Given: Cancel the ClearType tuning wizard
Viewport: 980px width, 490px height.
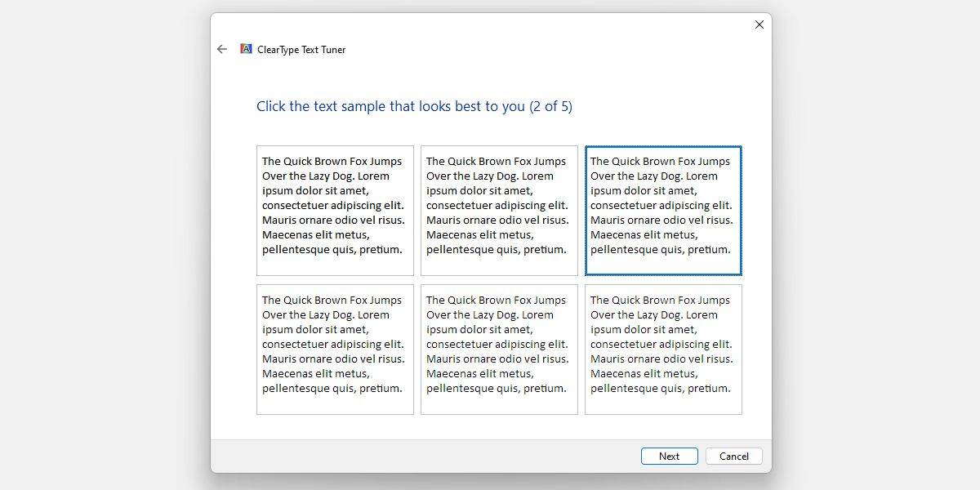Looking at the screenshot, I should point(733,457).
